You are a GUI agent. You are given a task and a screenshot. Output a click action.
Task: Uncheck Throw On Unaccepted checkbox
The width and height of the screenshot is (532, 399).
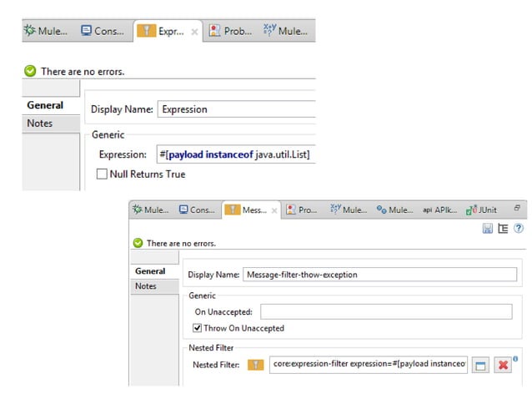point(197,328)
